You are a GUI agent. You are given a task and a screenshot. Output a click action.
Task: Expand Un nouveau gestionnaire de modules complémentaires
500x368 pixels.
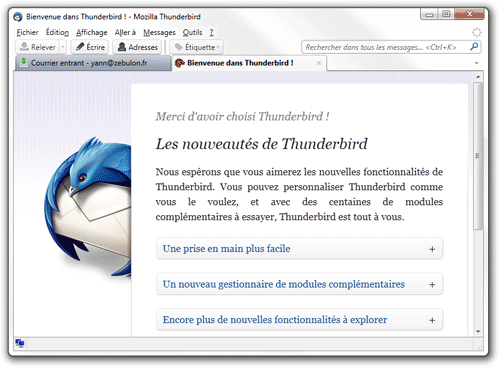(x=299, y=284)
